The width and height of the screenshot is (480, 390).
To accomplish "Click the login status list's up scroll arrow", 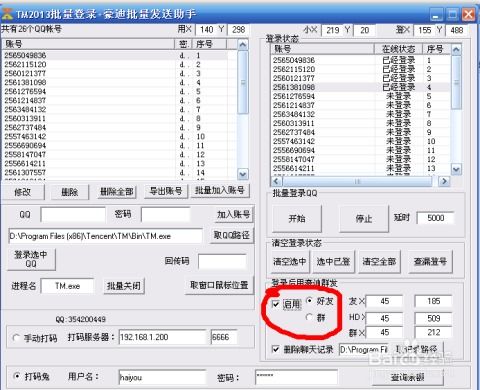I will [x=456, y=50].
